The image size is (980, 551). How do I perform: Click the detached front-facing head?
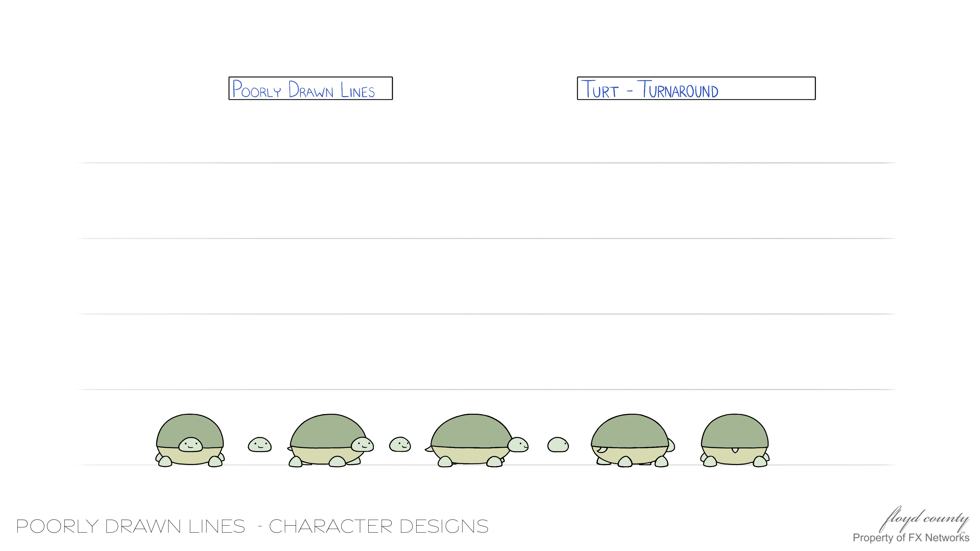(260, 445)
